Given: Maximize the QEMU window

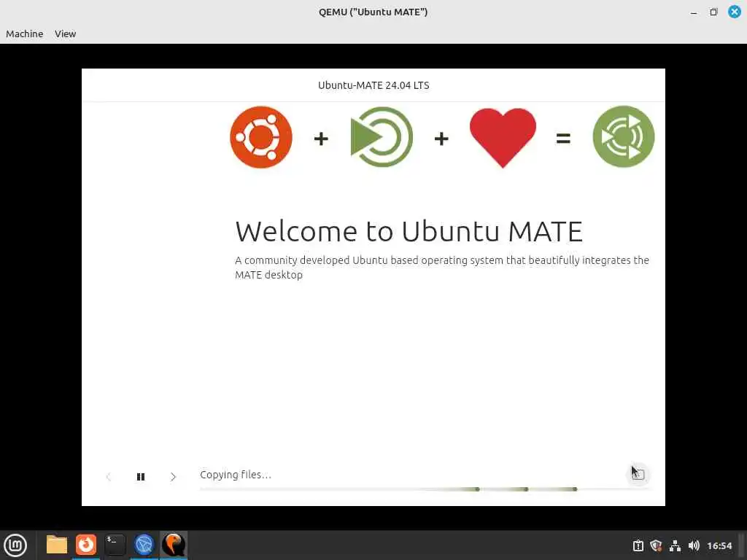Looking at the screenshot, I should pos(713,12).
